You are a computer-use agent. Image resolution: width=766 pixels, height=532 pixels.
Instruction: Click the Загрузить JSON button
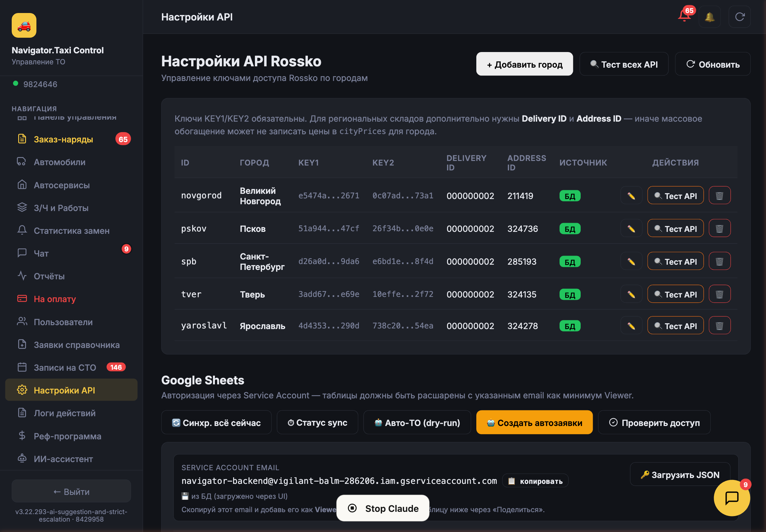(x=680, y=474)
